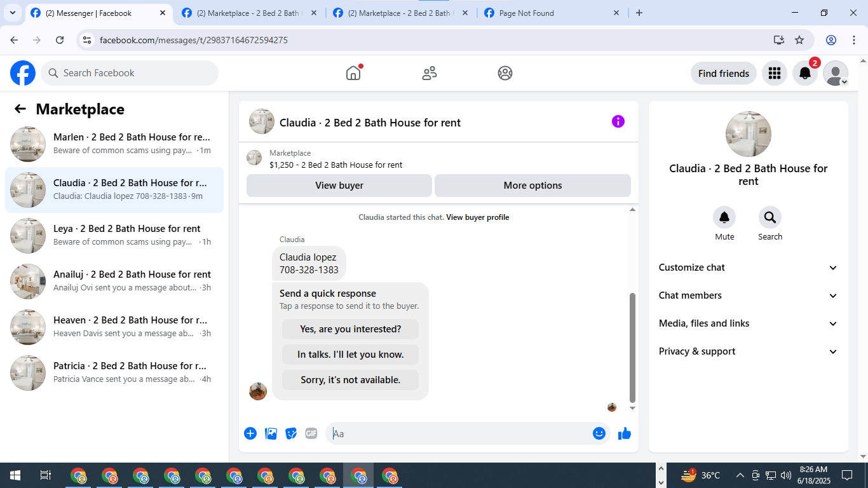Send quick response 'Yes, are you interested?'
This screenshot has width=868, height=488.
coord(351,329)
